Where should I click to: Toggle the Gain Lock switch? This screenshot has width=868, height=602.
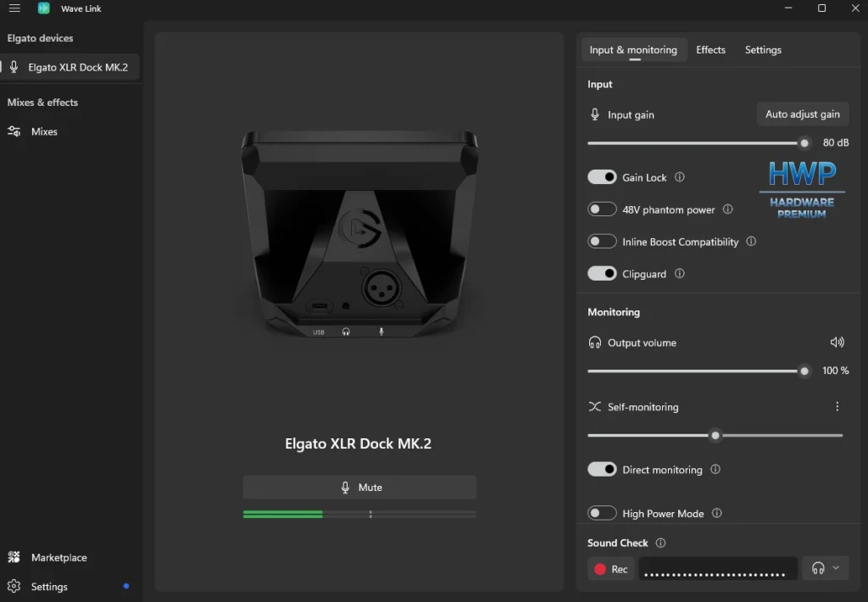pyautogui.click(x=602, y=177)
